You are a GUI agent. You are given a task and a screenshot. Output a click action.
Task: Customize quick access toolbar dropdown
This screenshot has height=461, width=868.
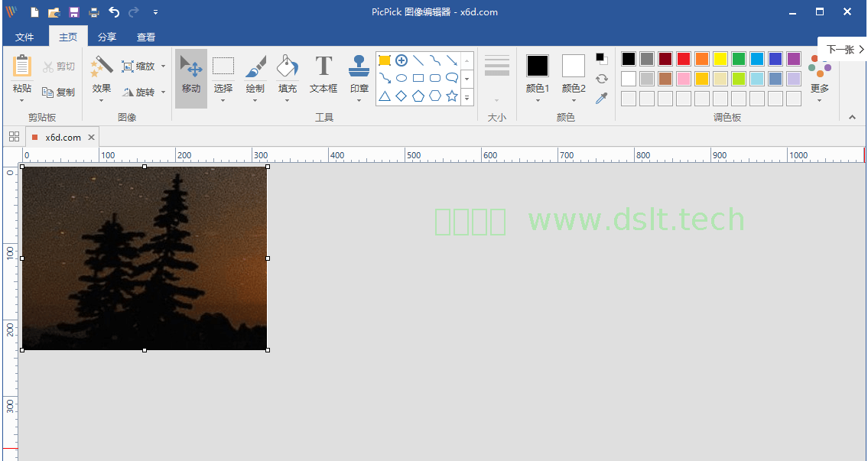click(155, 11)
